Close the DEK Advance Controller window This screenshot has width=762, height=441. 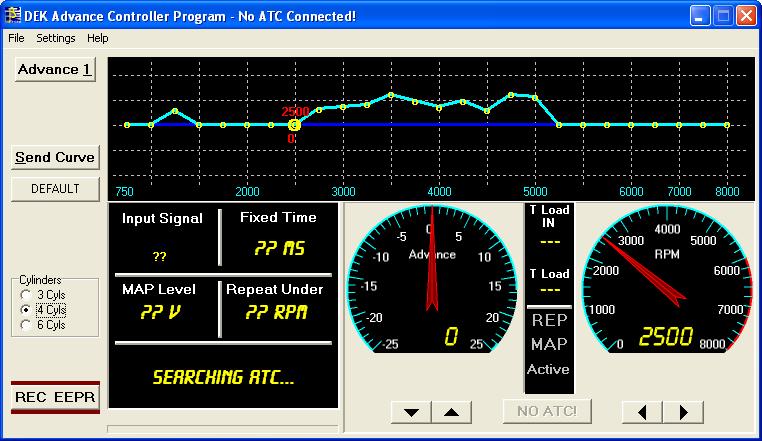[x=746, y=16]
